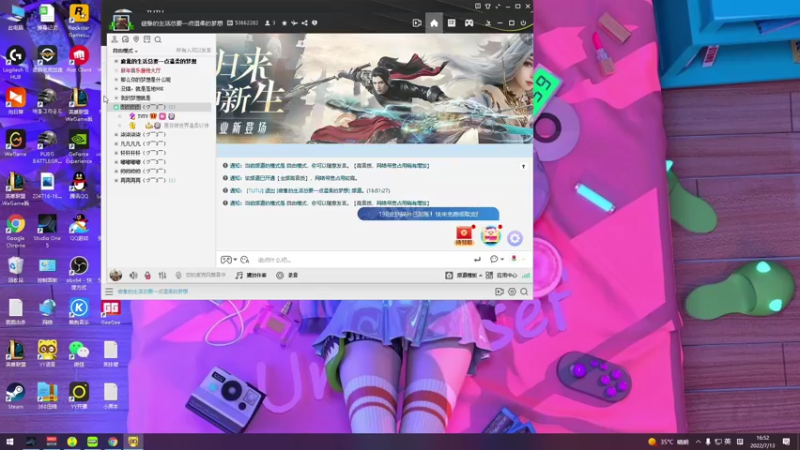Click the airplane icon next to the star
This screenshot has width=800, height=450.
294,23
